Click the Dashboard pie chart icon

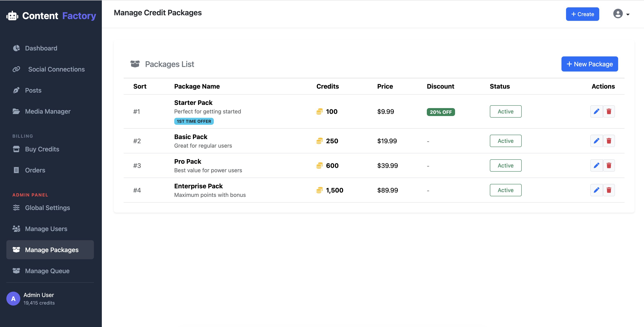click(x=16, y=48)
